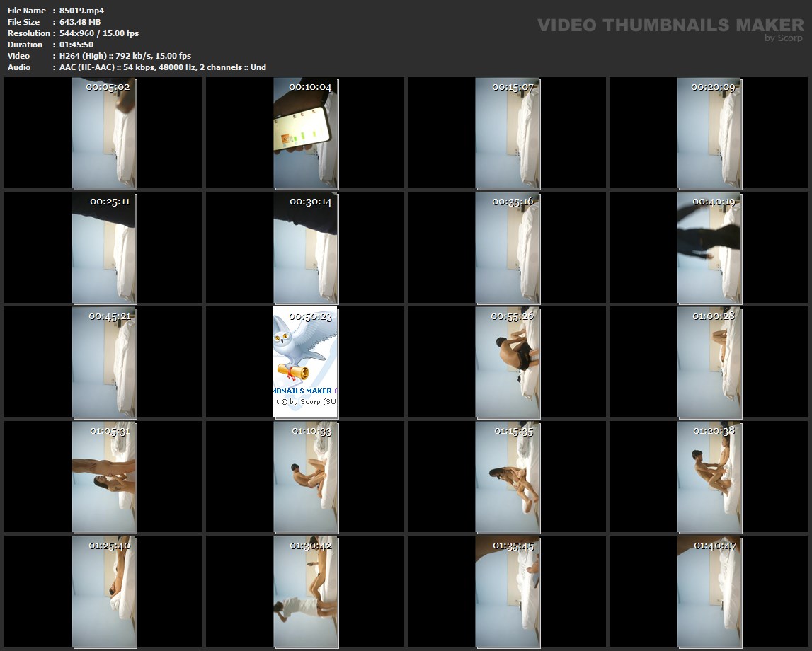This screenshot has height=651, width=812.
Task: Click the 01:35:45 timestamp label
Action: pyautogui.click(x=513, y=546)
